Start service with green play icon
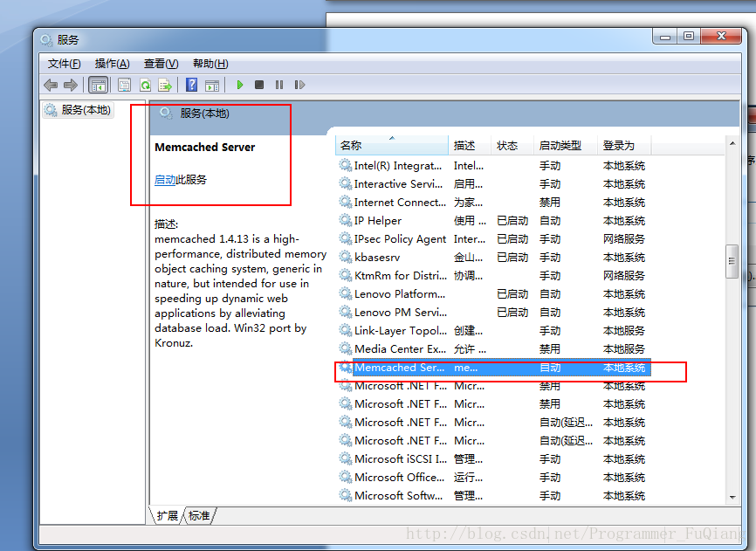Image resolution: width=756 pixels, height=551 pixels. (x=239, y=85)
